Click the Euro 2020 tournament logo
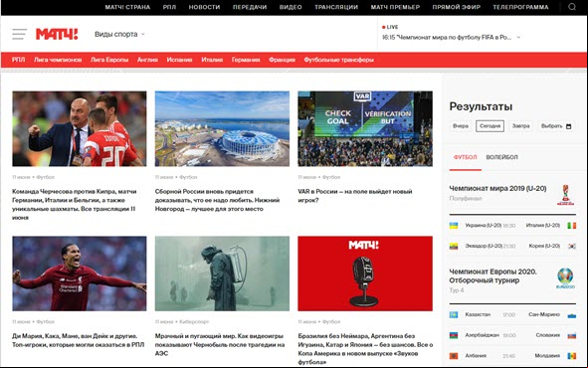 click(565, 278)
